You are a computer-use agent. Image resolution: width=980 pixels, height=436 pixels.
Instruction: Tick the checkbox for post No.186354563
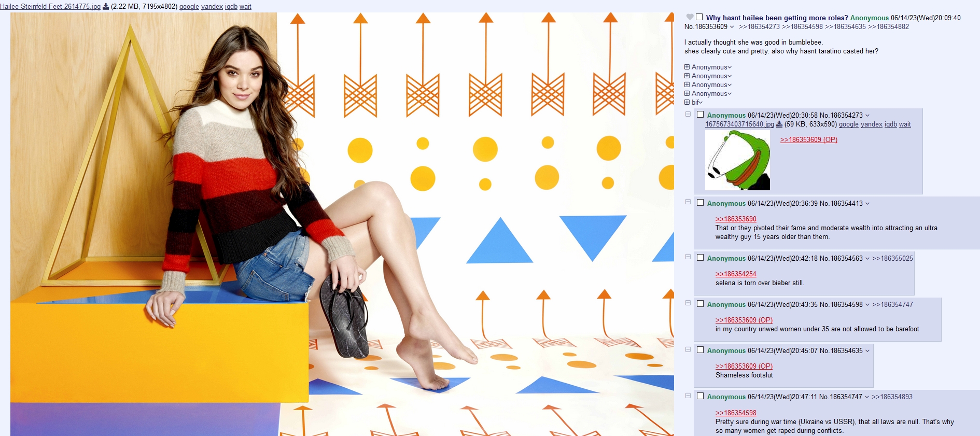(x=701, y=258)
